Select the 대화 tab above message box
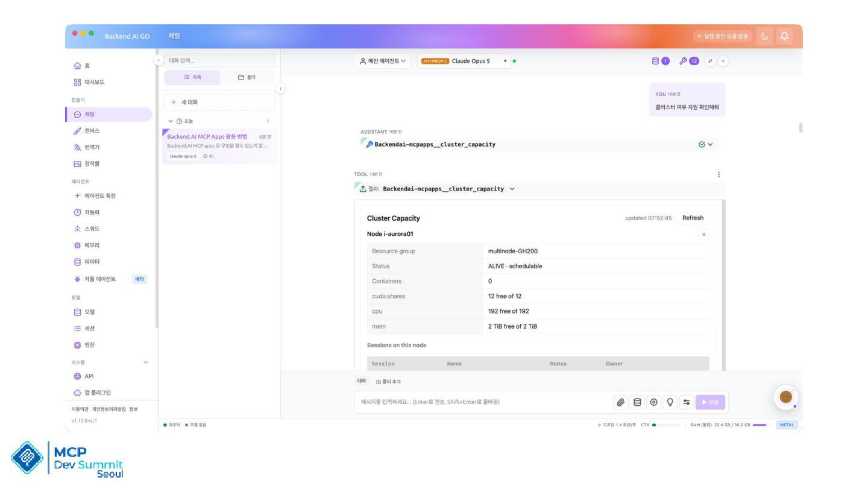Screen dimensions: 868x489 pyautogui.click(x=362, y=381)
